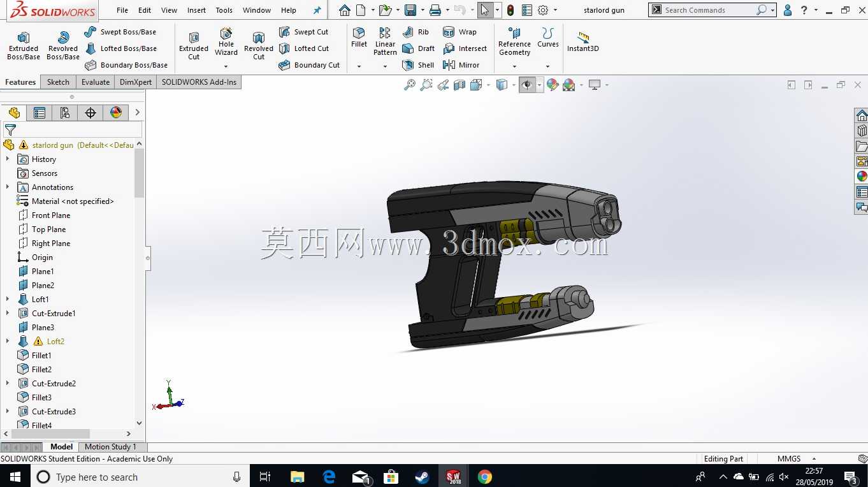868x487 pixels.
Task: Open the Tools menu
Action: pos(224,10)
